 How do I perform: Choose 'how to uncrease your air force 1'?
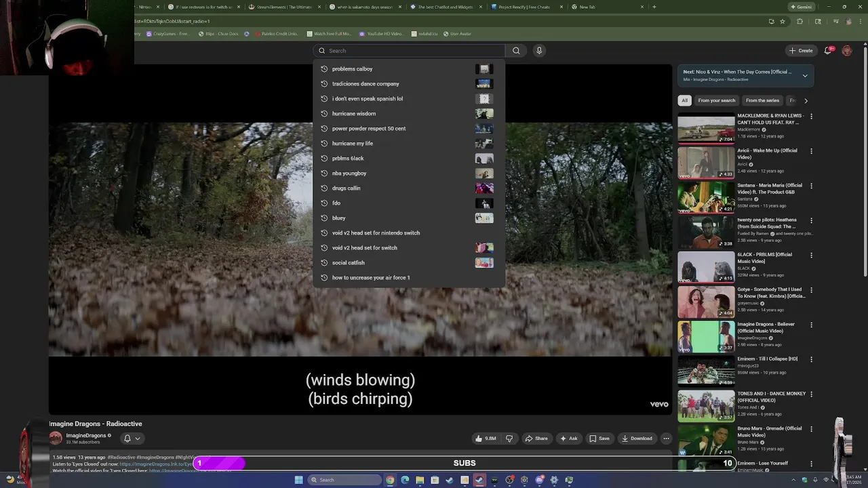click(x=409, y=277)
